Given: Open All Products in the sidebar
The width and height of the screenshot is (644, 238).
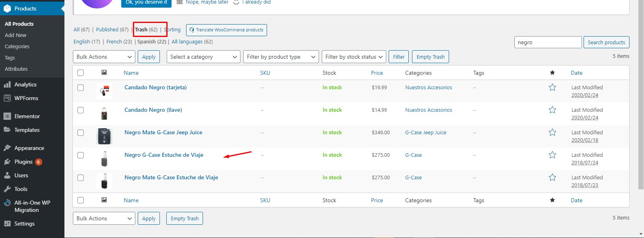Looking at the screenshot, I should (x=19, y=24).
